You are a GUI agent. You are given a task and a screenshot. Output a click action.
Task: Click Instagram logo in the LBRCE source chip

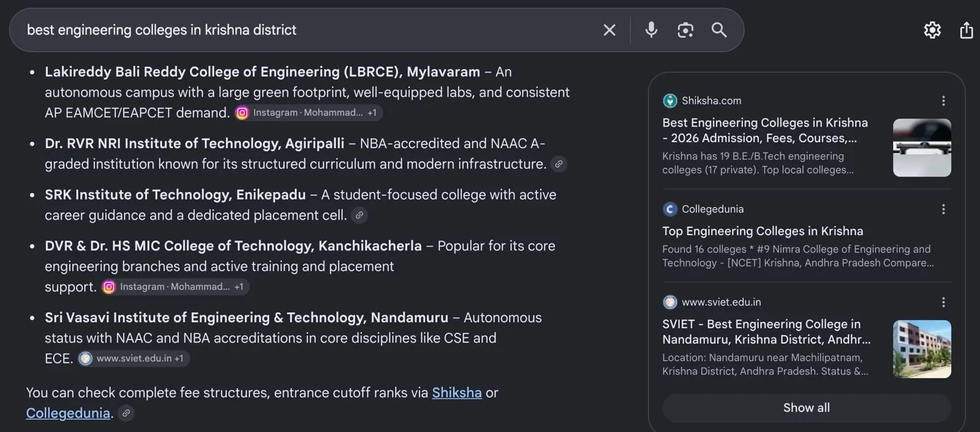pos(243,113)
